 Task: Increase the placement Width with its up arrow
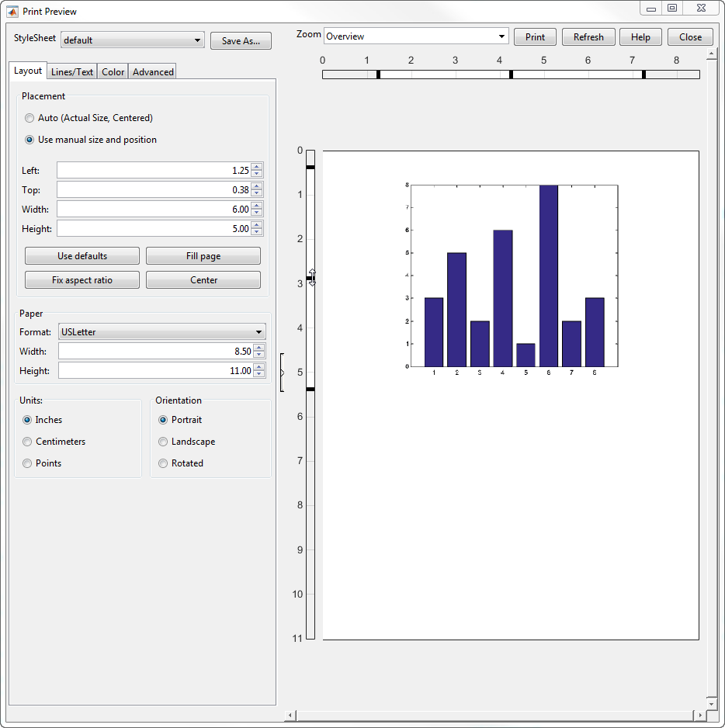[257, 206]
